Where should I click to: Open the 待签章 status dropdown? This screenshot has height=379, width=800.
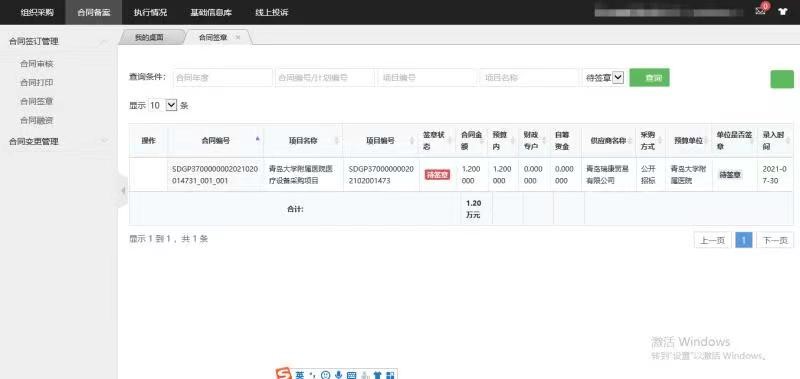tap(605, 78)
